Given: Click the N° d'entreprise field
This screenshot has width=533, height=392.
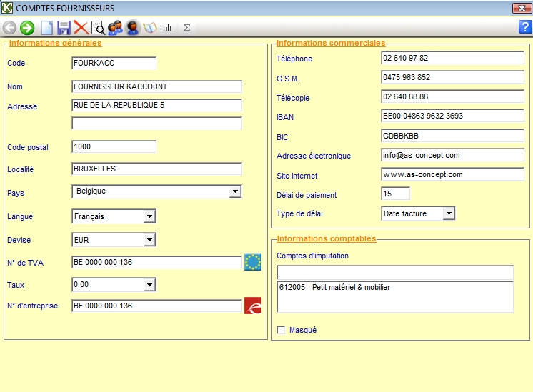Looking at the screenshot, I should point(156,306).
